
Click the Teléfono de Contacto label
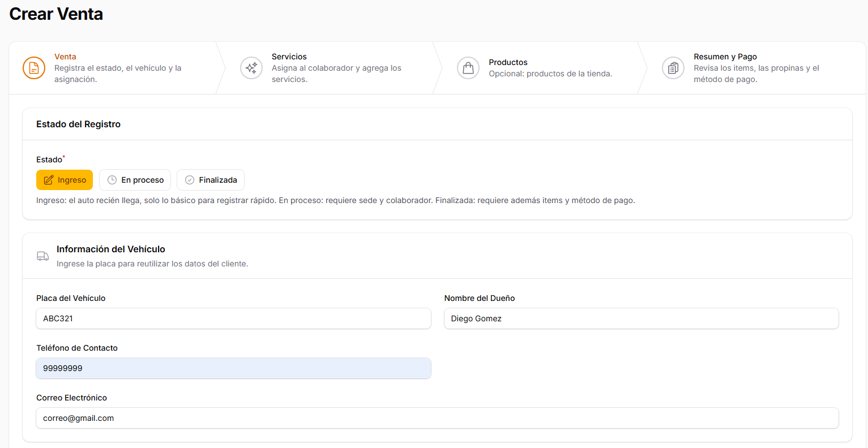(x=77, y=348)
